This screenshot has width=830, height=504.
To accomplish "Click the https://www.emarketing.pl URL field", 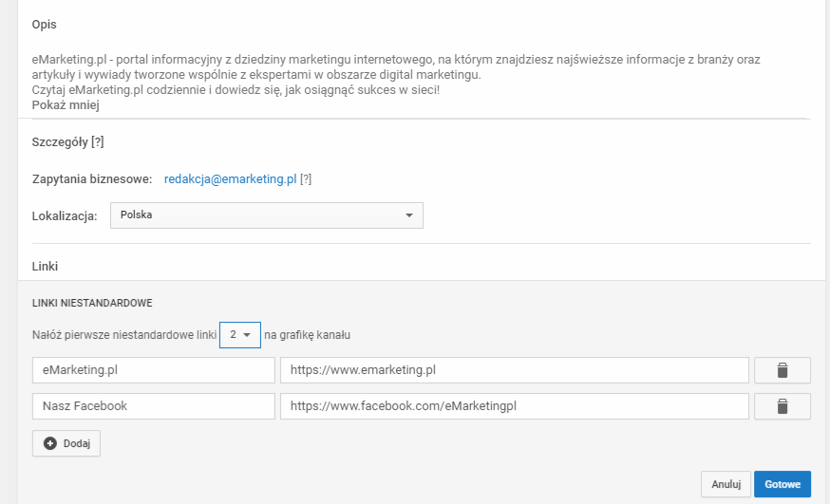I will coord(514,370).
